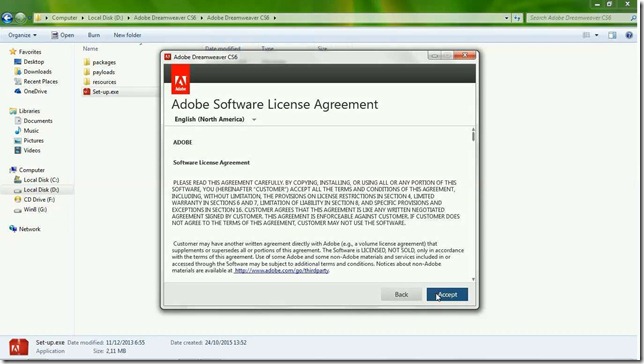Click the Adobe logo in installer header

pos(180,80)
